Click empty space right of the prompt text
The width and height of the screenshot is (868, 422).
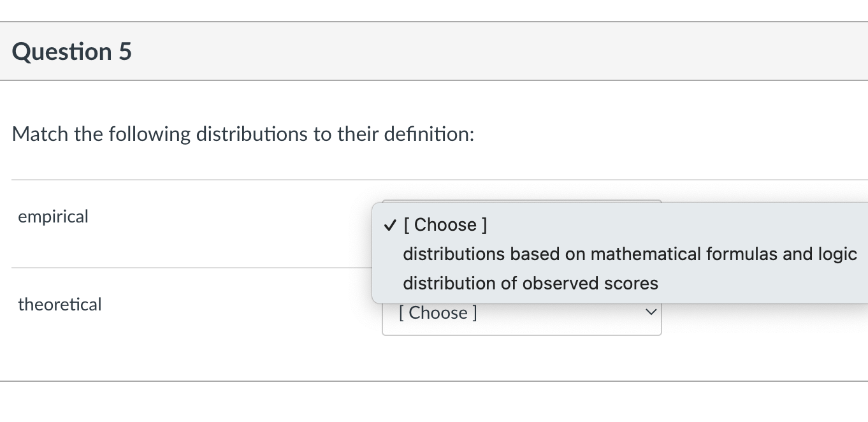pyautogui.click(x=669, y=134)
